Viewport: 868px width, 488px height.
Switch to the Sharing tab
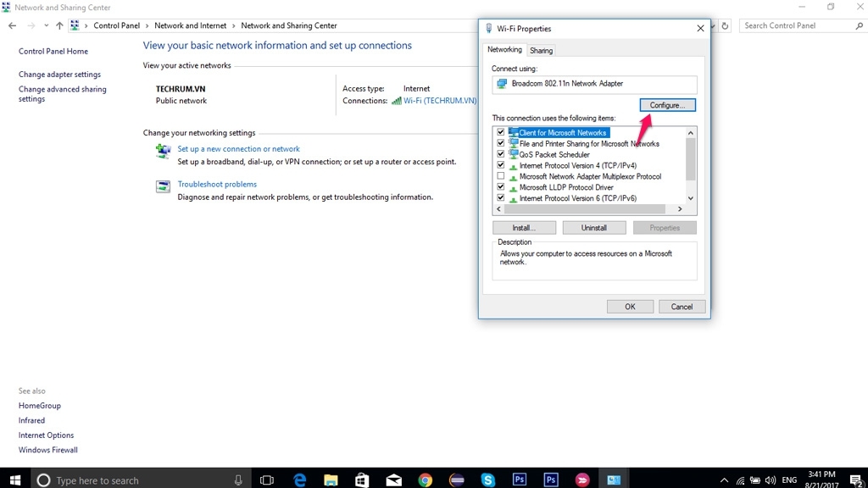(x=541, y=50)
